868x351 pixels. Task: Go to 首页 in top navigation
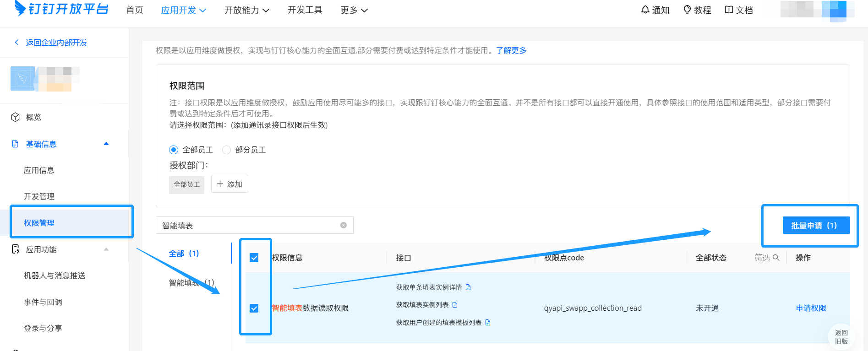[x=135, y=10]
